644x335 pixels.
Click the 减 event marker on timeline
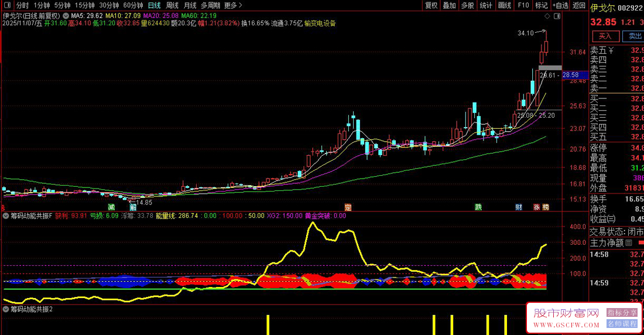(111, 207)
